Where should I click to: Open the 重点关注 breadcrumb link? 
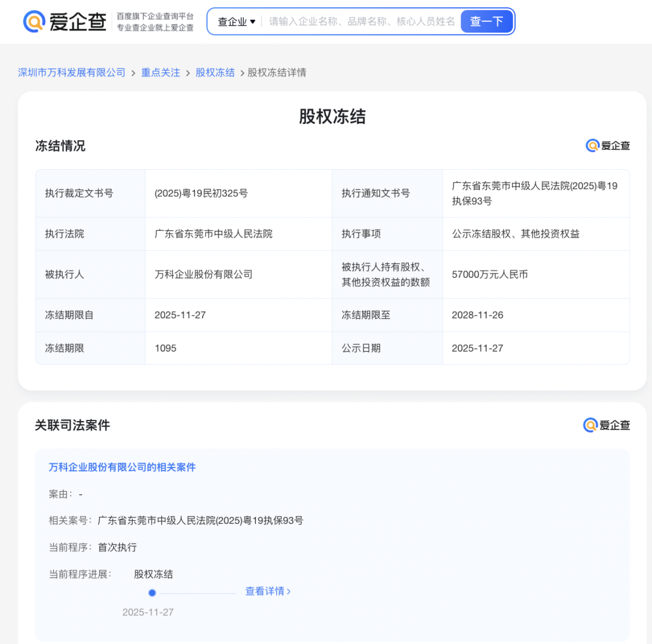(161, 72)
